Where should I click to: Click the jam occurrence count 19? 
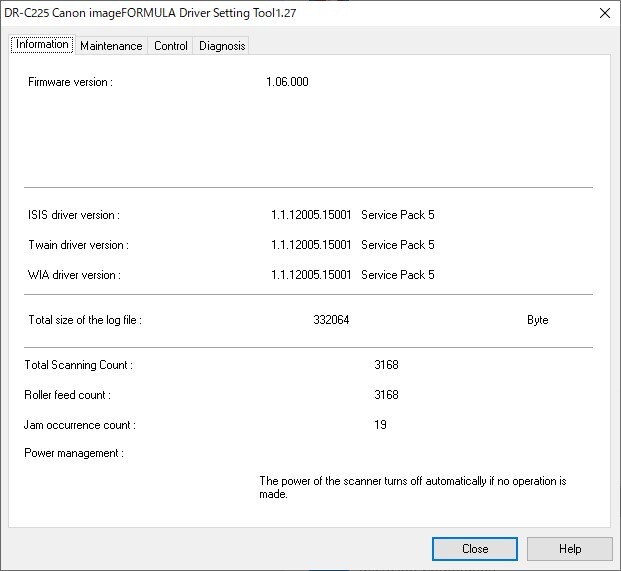[x=380, y=425]
